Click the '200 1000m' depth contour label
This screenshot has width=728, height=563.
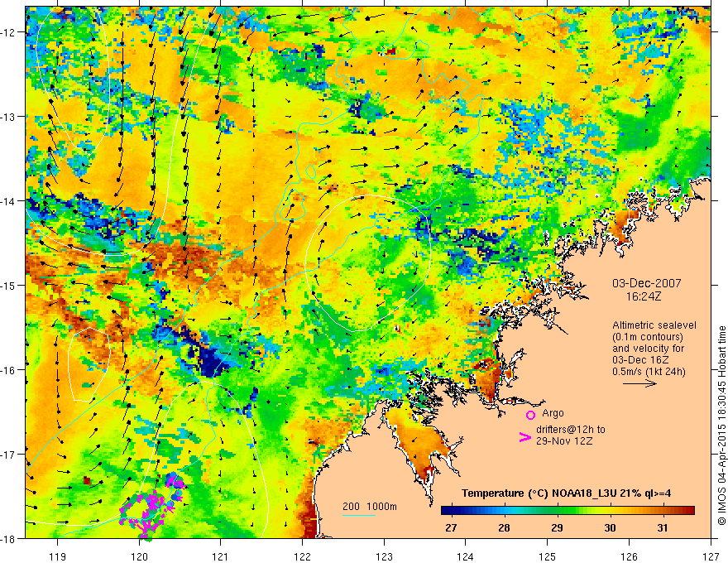(370, 507)
